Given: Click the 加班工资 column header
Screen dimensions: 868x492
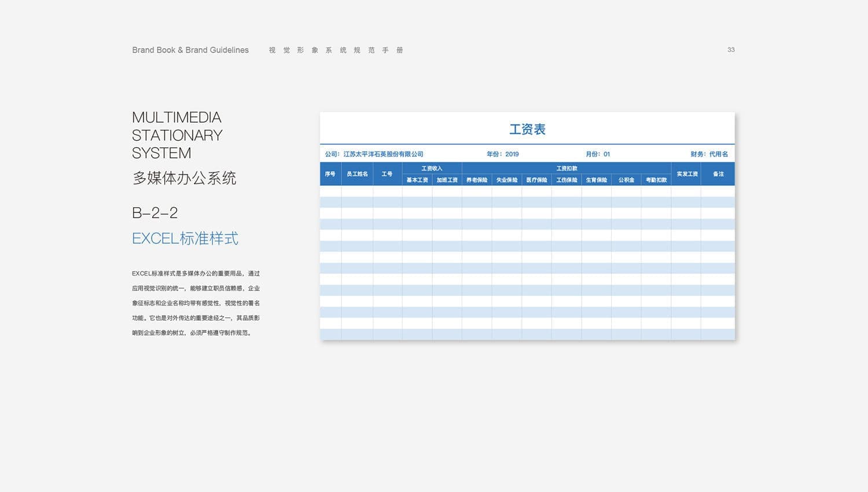Looking at the screenshot, I should (x=447, y=180).
